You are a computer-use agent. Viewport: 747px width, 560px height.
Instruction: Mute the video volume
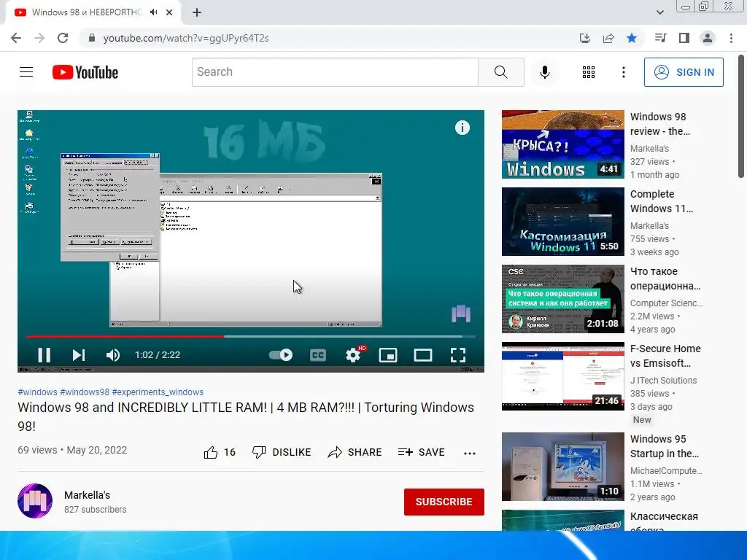(113, 355)
